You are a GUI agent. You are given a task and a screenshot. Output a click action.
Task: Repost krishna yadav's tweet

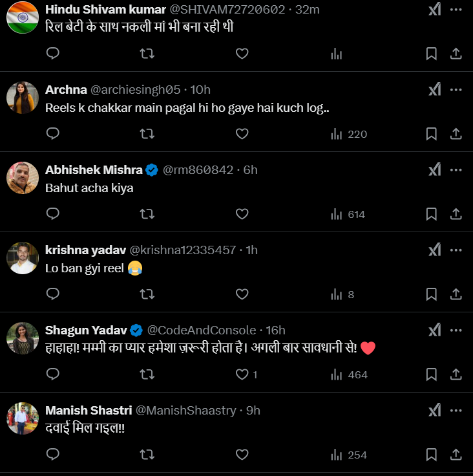point(147,294)
